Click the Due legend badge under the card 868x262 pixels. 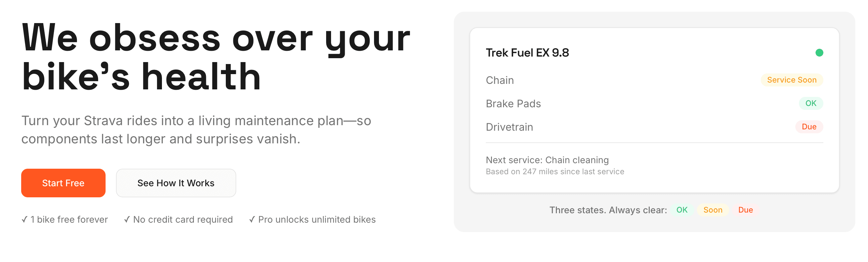click(746, 210)
